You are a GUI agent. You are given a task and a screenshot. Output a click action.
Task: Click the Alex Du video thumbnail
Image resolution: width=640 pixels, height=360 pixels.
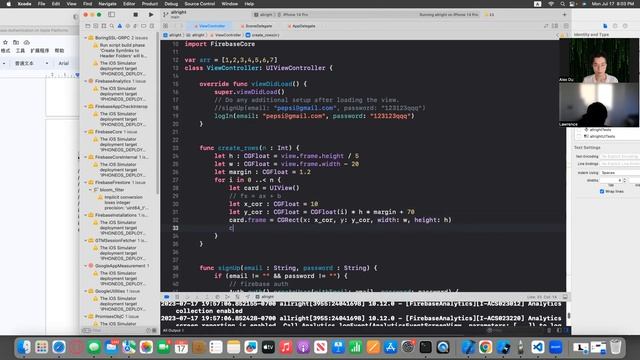[598, 61]
